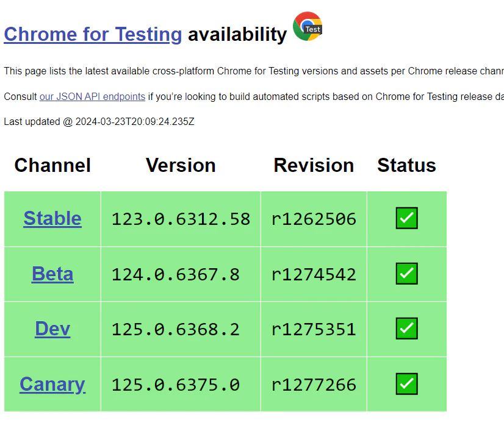The height and width of the screenshot is (434, 504).
Task: Select version text 124.0.6367.8
Action: [x=176, y=275]
